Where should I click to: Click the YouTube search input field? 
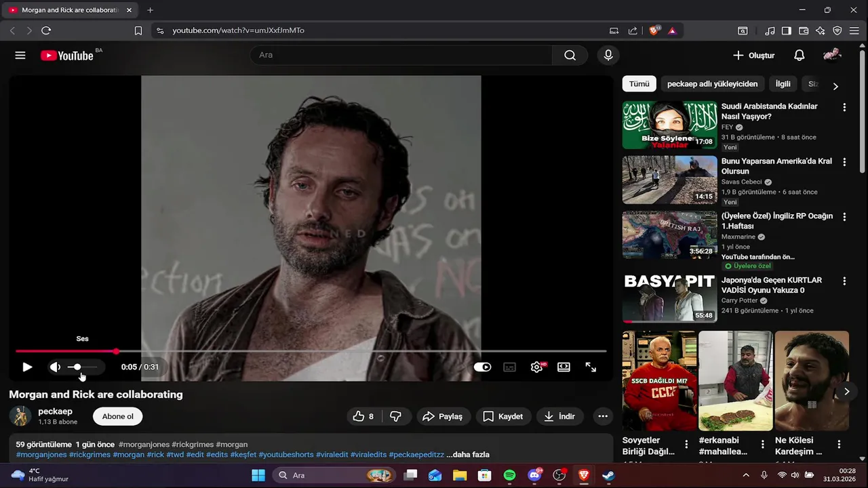(x=401, y=56)
